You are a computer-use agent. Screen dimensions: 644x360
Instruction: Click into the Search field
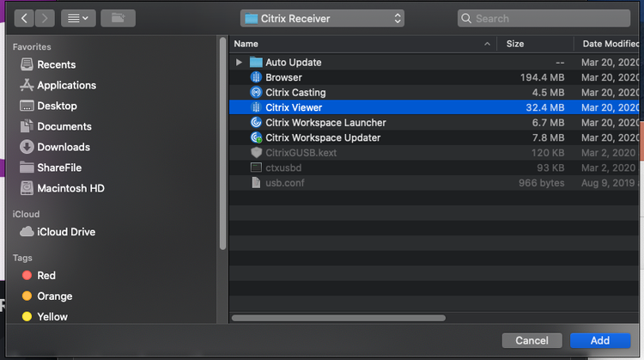pyautogui.click(x=544, y=19)
